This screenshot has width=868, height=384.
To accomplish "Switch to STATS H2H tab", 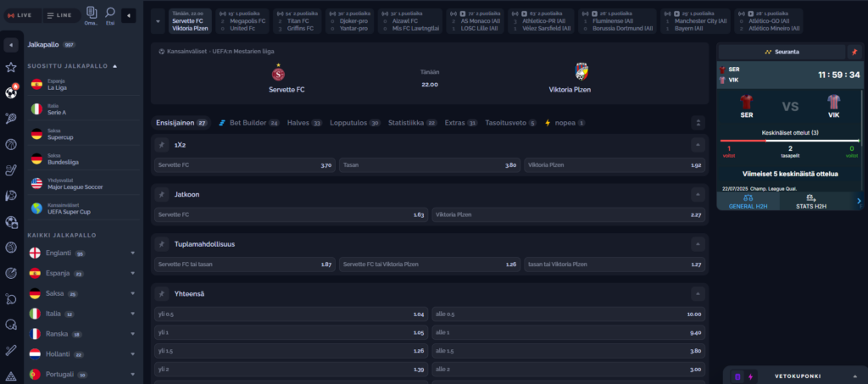I will 811,202.
